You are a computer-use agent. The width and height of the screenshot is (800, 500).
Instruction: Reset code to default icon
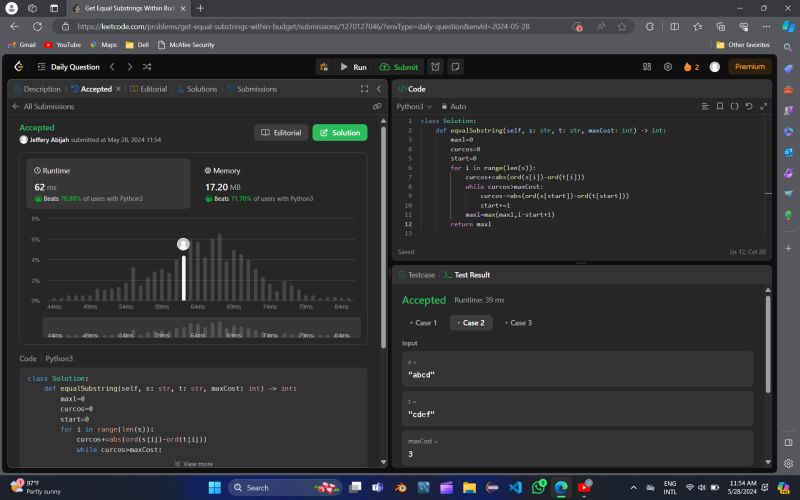point(749,106)
